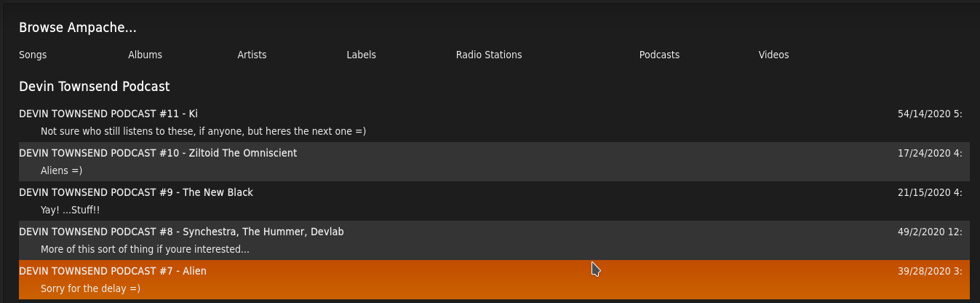980x303 pixels.
Task: Click the "Aliens =)" episode description
Action: (62, 170)
